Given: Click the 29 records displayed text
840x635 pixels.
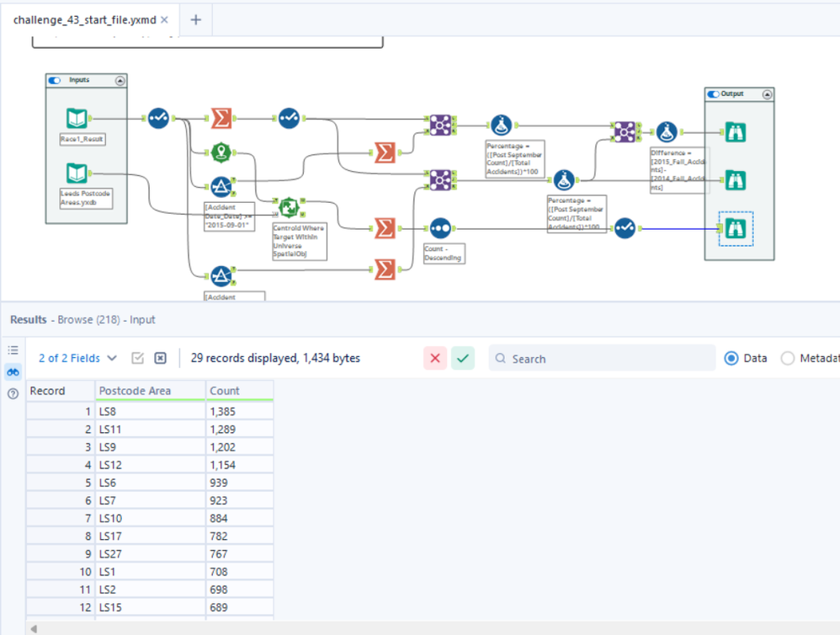Looking at the screenshot, I should 275,358.
